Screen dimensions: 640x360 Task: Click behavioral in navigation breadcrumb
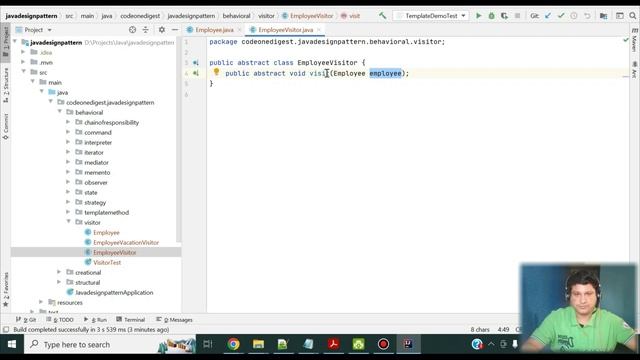point(236,16)
